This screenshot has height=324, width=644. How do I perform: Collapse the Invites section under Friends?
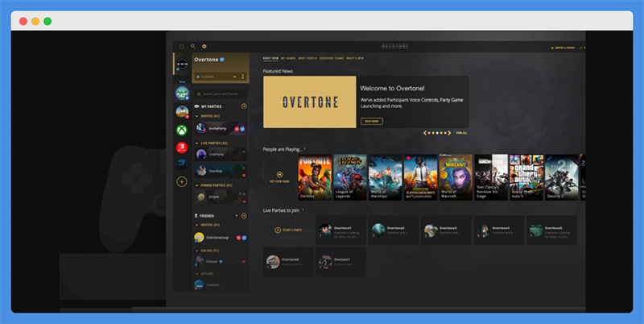click(x=197, y=225)
